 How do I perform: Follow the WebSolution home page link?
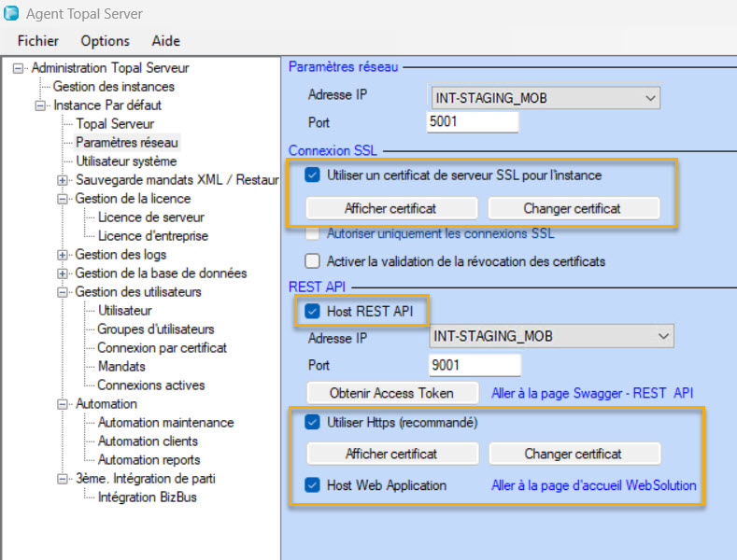593,485
